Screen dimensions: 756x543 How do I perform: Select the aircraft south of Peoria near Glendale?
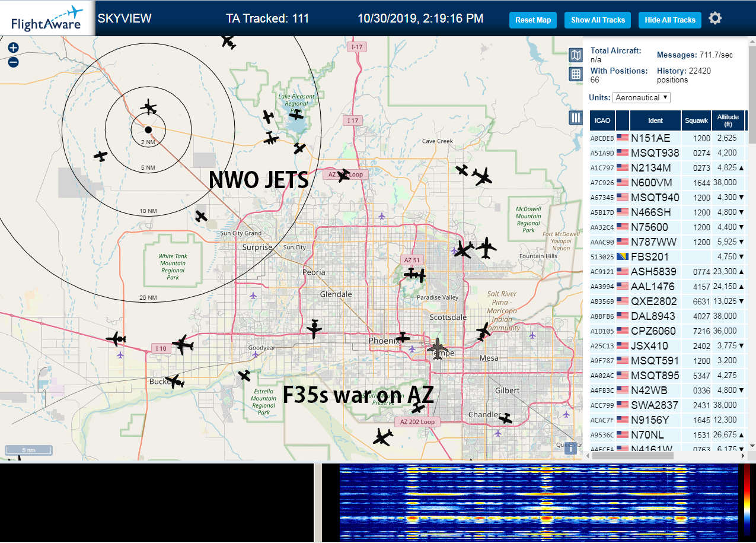point(314,328)
